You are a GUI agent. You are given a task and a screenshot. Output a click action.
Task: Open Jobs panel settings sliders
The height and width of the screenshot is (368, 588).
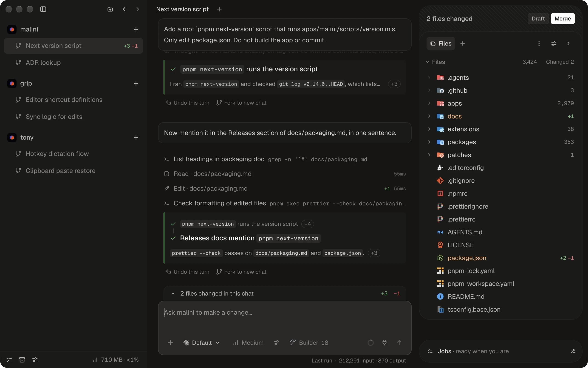point(573,351)
